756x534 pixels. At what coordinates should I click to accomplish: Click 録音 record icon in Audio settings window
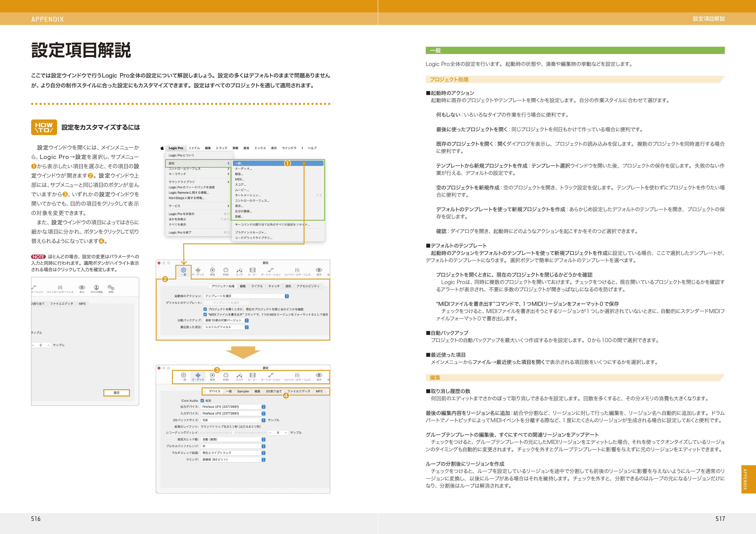click(212, 376)
